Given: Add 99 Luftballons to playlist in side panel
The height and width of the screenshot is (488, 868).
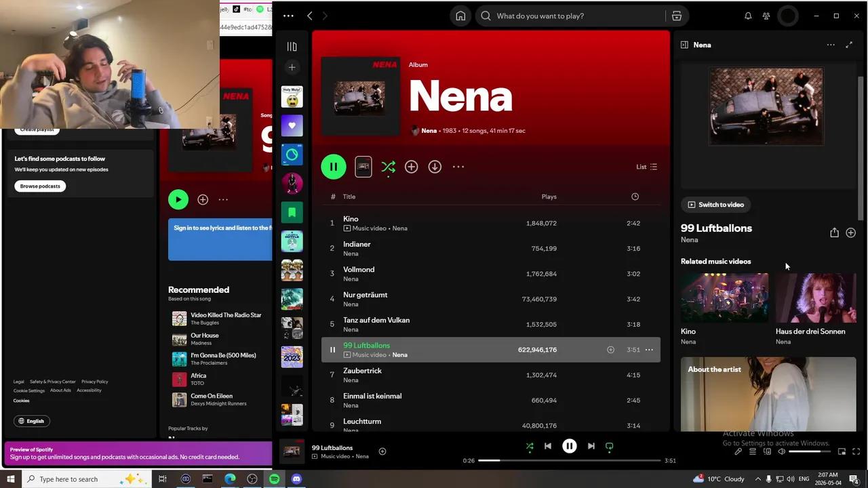Looking at the screenshot, I should pos(850,232).
